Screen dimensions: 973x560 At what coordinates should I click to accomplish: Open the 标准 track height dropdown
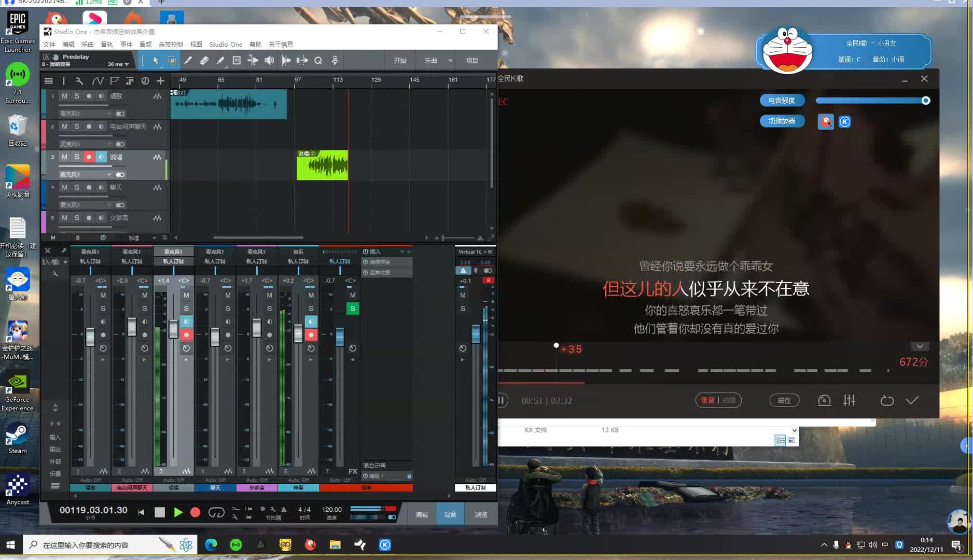click(x=154, y=238)
